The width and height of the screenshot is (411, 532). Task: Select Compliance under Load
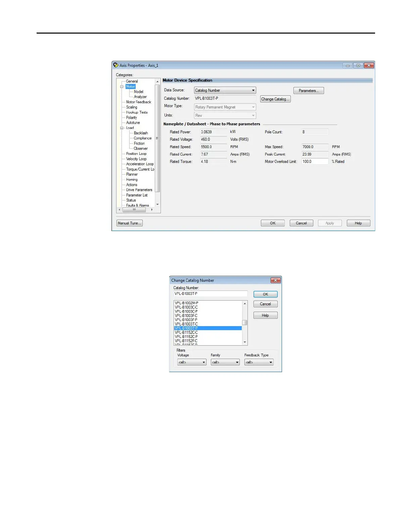(142, 138)
